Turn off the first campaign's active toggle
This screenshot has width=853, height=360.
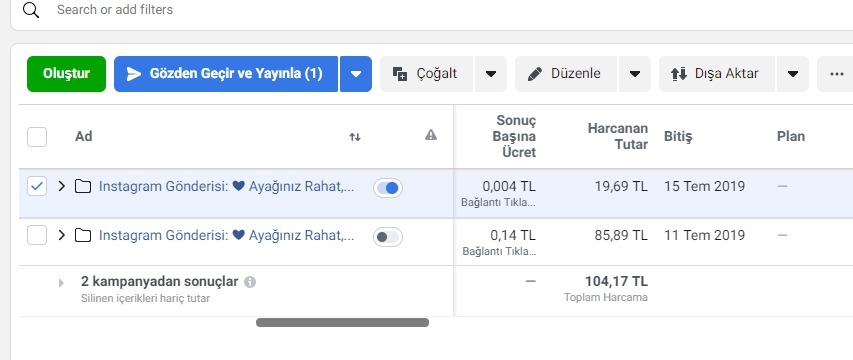tap(388, 188)
